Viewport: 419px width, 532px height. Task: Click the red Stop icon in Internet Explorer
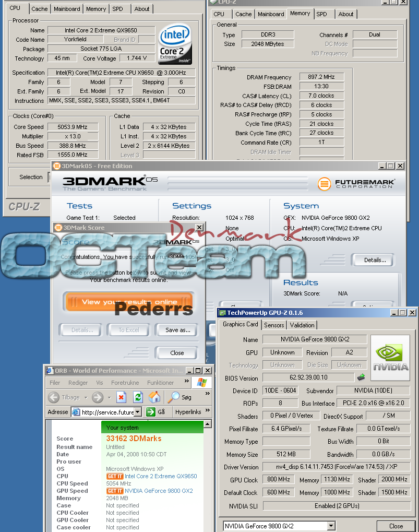[121, 397]
